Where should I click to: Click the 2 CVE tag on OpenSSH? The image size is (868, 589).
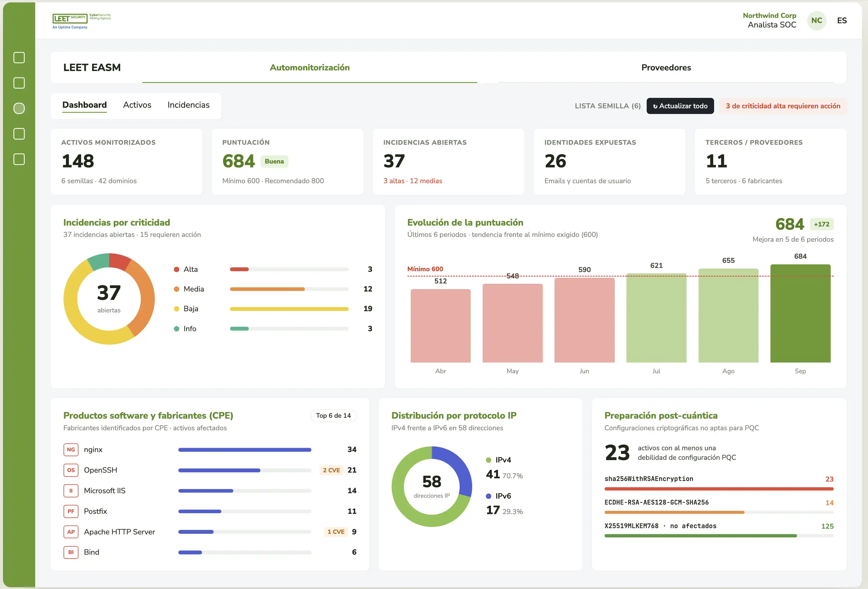click(331, 470)
